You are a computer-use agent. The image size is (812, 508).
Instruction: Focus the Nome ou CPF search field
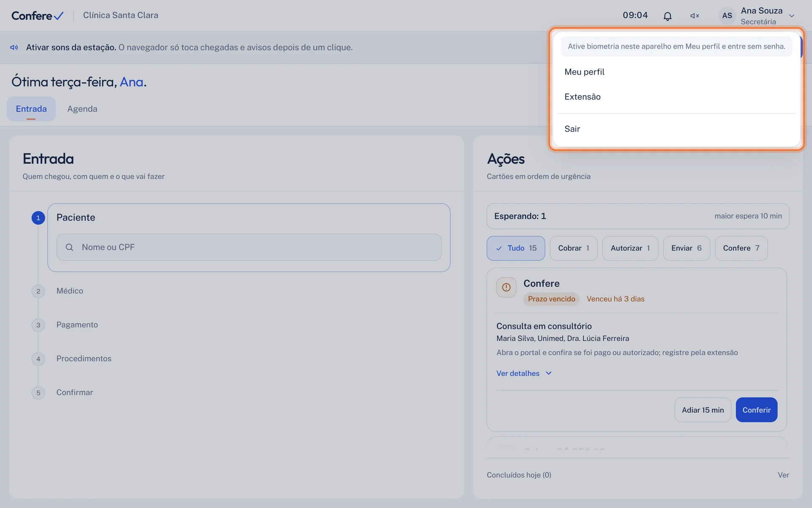249,247
